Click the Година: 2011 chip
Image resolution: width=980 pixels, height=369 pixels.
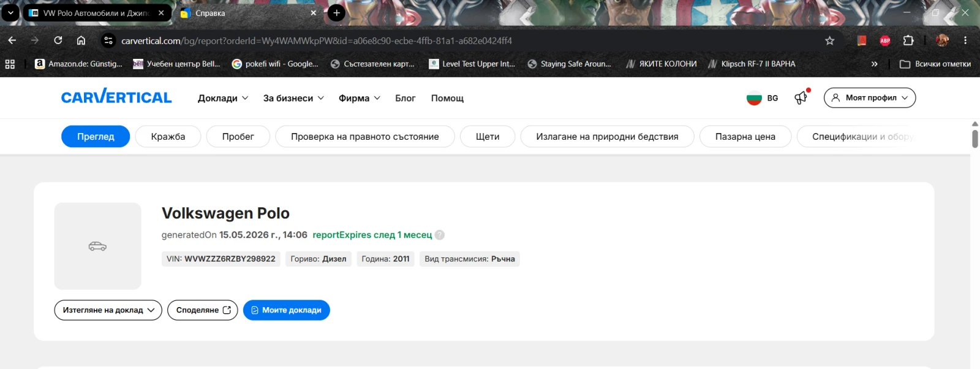385,259
